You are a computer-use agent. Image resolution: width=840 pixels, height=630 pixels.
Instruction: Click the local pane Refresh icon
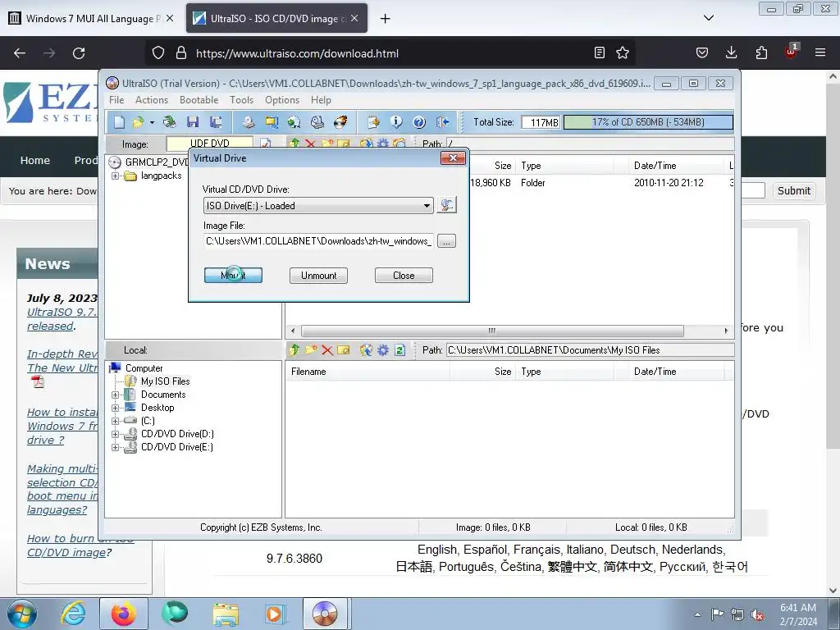pyautogui.click(x=399, y=349)
